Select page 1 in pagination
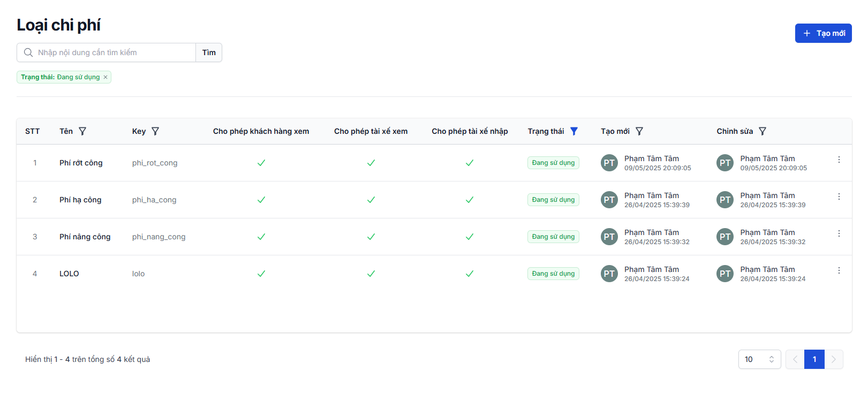Viewport: 868px width, 393px height. (814, 359)
